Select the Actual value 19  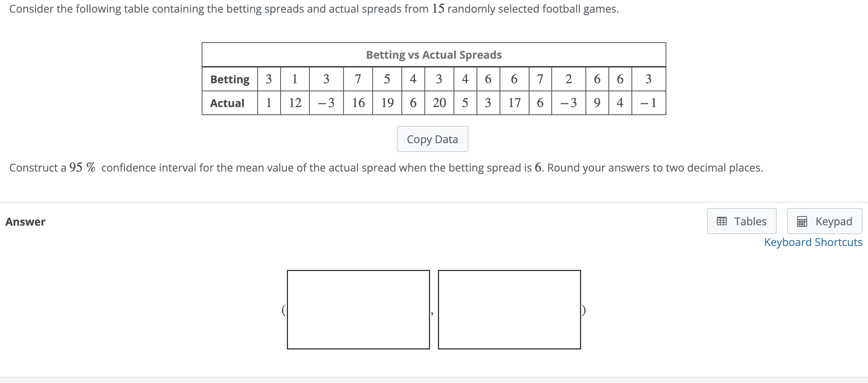point(387,102)
